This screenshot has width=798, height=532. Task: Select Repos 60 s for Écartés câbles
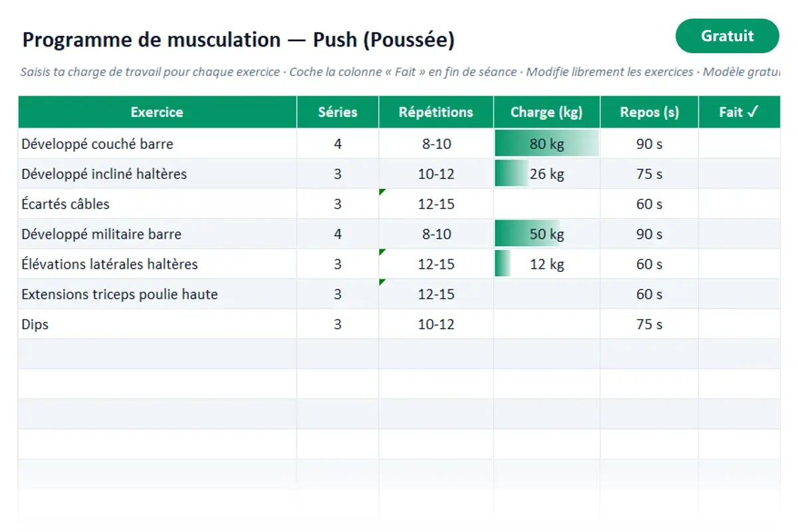pos(649,203)
